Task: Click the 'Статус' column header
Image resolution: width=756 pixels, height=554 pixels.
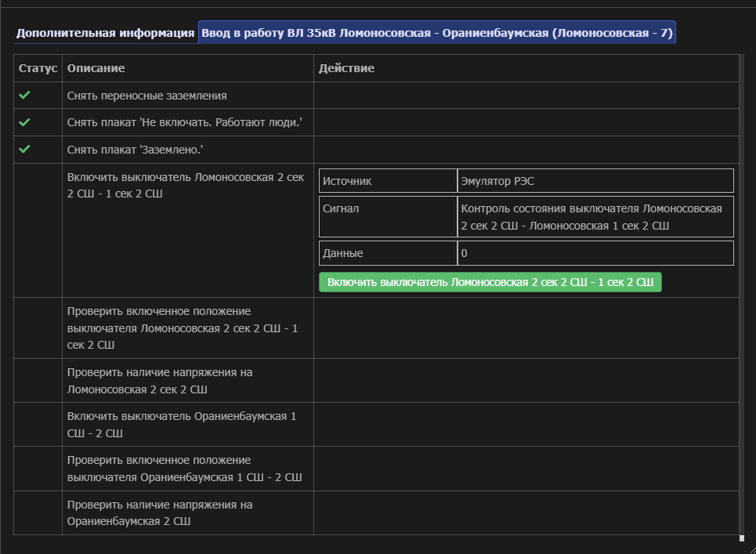Action: point(38,68)
